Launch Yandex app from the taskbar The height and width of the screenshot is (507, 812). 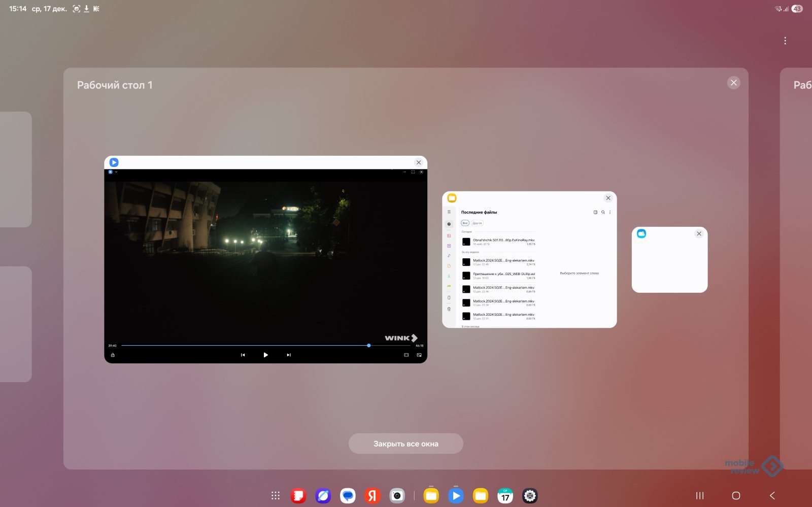373,496
